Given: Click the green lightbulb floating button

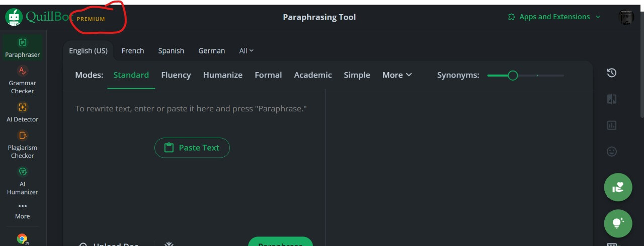Looking at the screenshot, I should [x=618, y=223].
